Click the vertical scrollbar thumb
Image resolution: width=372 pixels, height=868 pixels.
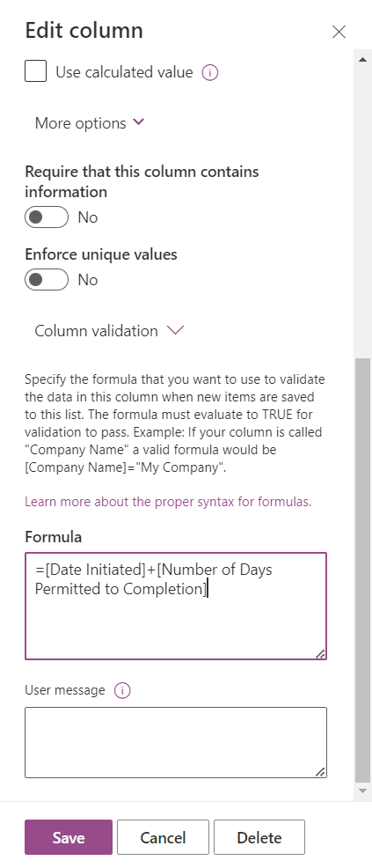pyautogui.click(x=362, y=570)
